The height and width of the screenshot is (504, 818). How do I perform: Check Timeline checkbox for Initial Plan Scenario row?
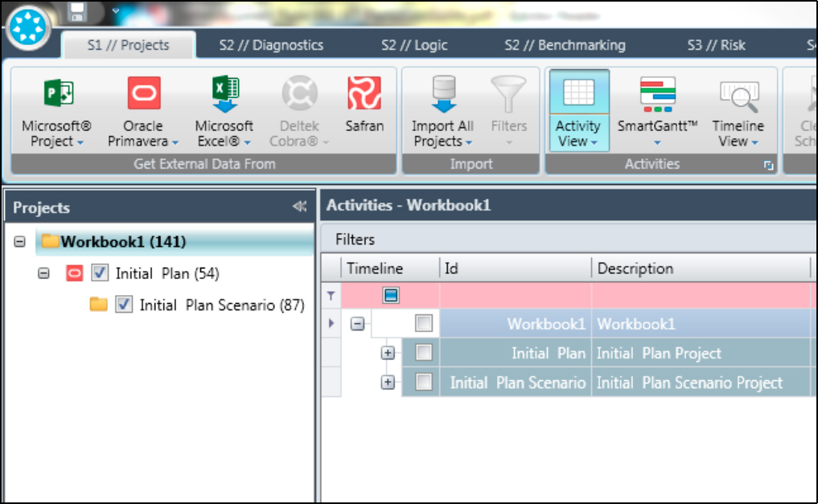[424, 382]
